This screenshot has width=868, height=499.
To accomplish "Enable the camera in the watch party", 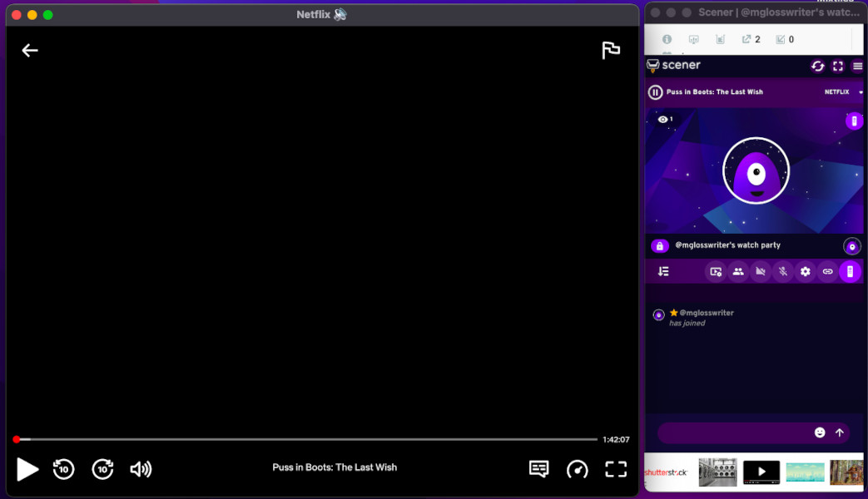I will point(760,271).
